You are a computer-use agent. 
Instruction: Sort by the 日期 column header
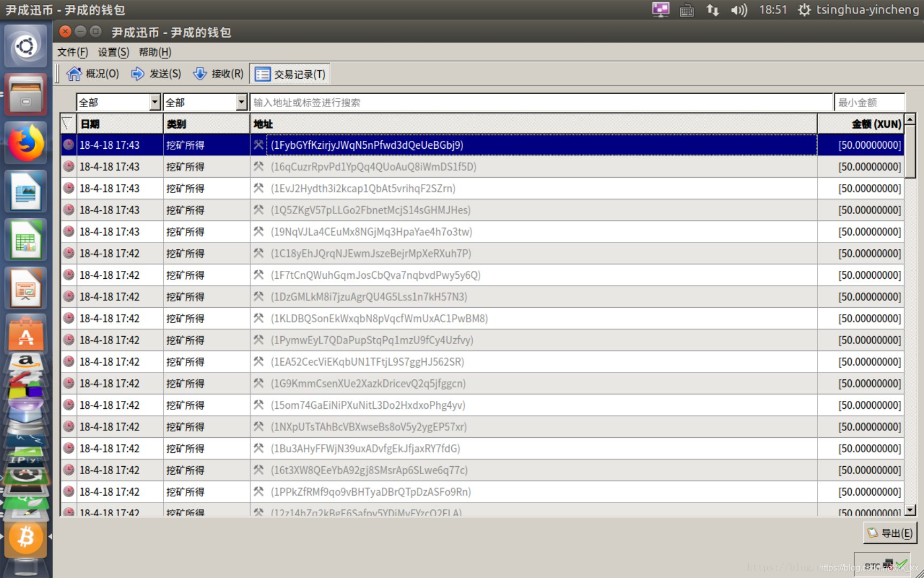click(x=120, y=124)
